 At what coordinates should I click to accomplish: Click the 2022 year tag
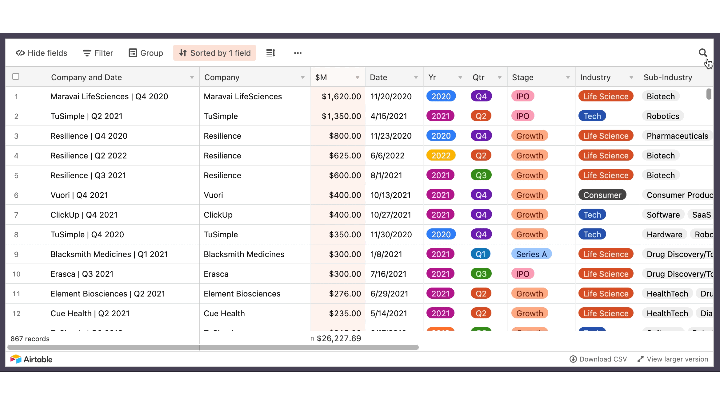click(441, 156)
